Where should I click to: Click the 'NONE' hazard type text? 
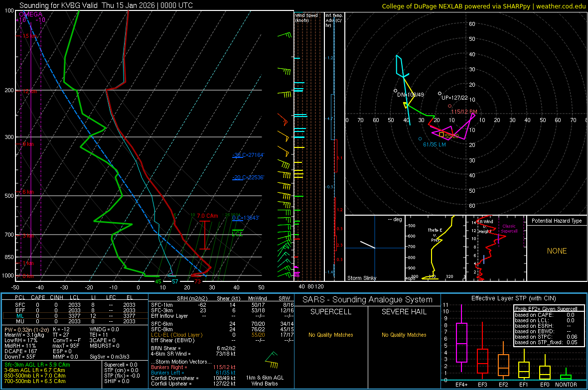tap(557, 251)
